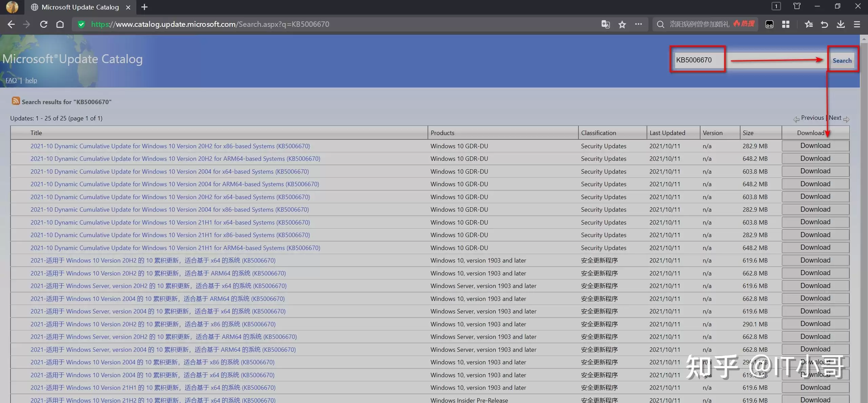Viewport: 868px width, 403px height.
Task: Open the browser extensions grid icon
Action: [x=786, y=24]
